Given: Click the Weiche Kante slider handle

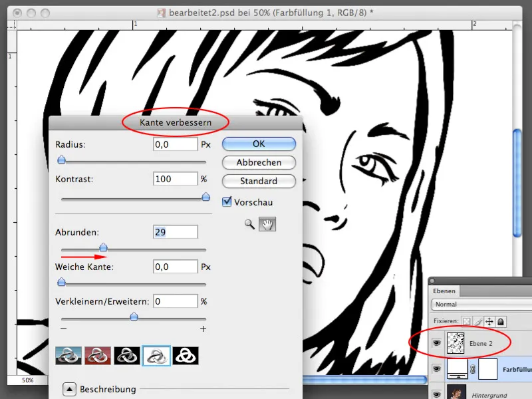Looking at the screenshot, I should (x=61, y=281).
